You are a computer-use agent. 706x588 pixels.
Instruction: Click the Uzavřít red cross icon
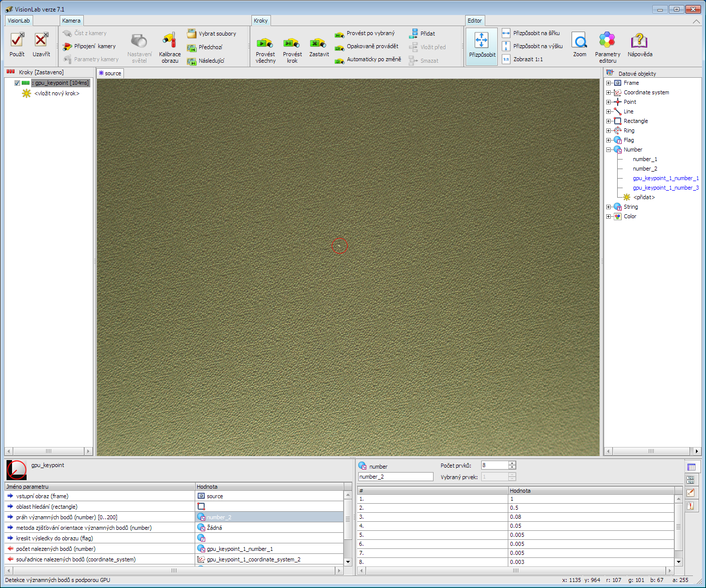click(x=41, y=40)
